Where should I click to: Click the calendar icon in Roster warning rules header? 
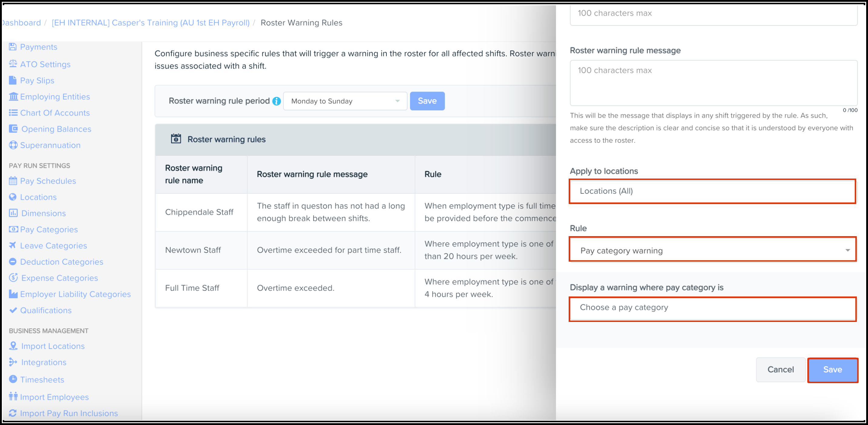(176, 139)
